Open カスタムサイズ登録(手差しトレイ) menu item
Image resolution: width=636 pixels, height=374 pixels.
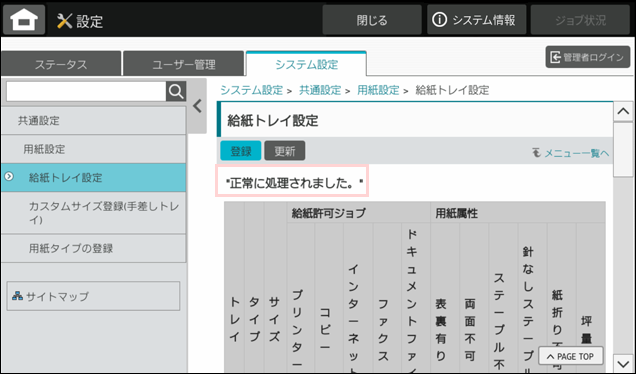(93, 213)
